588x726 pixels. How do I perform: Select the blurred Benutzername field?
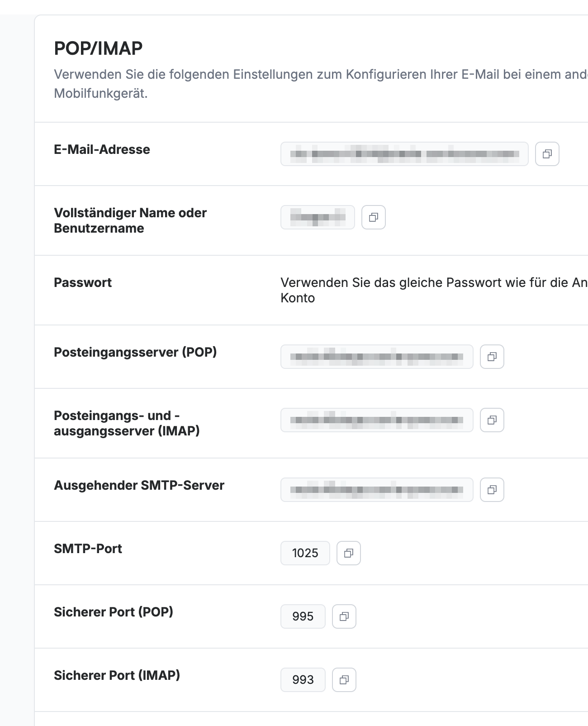point(318,217)
